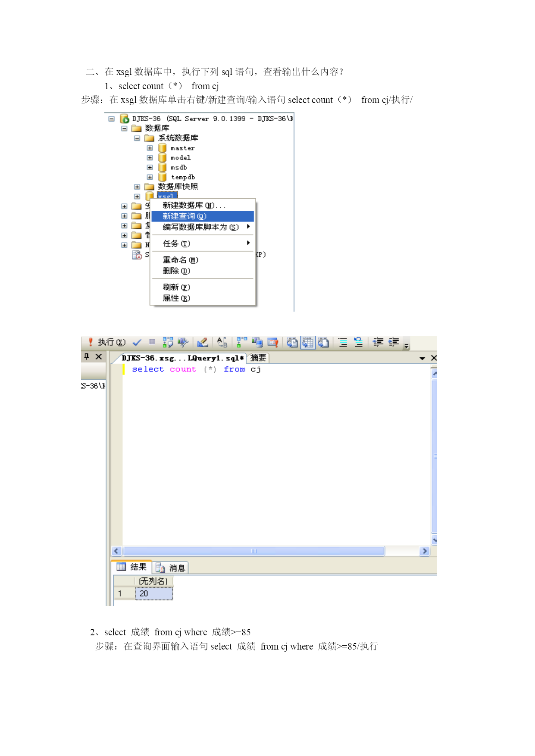
Task: Click the blue checkmark Parse query icon
Action: click(x=137, y=343)
